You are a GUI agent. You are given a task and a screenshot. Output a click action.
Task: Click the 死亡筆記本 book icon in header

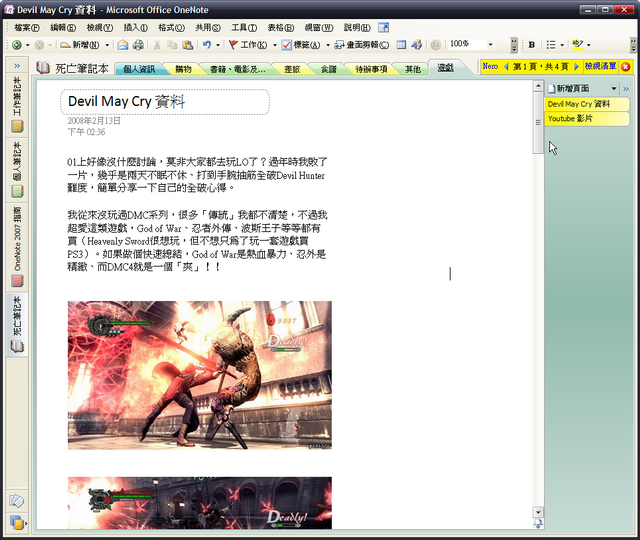click(x=42, y=68)
